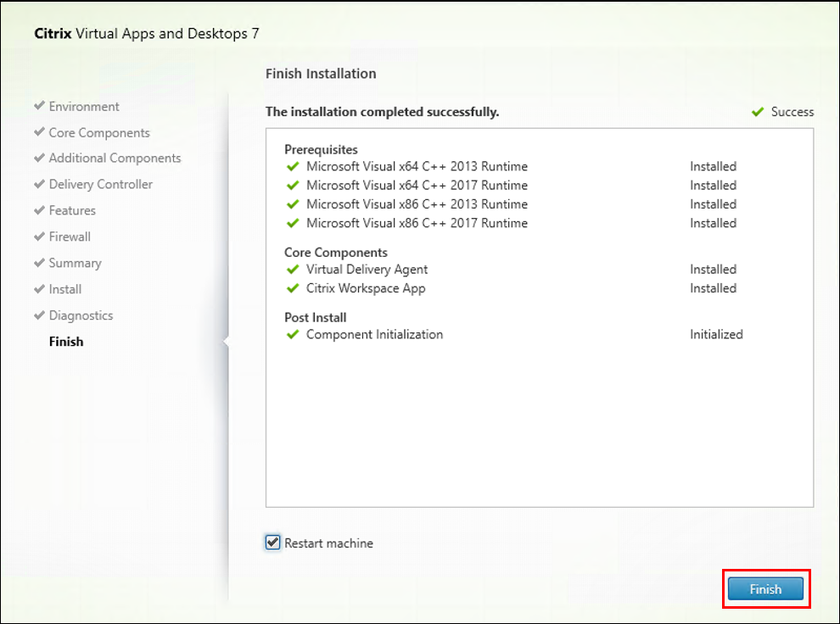Click green check for x64 C++ 2017 Runtime
The width and height of the screenshot is (840, 624).
click(293, 185)
